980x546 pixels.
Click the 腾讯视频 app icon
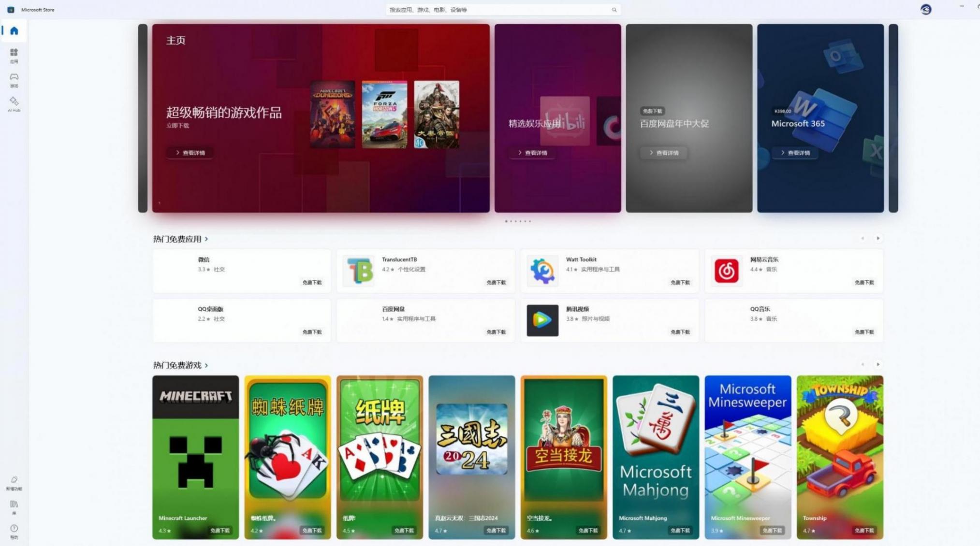(x=542, y=320)
